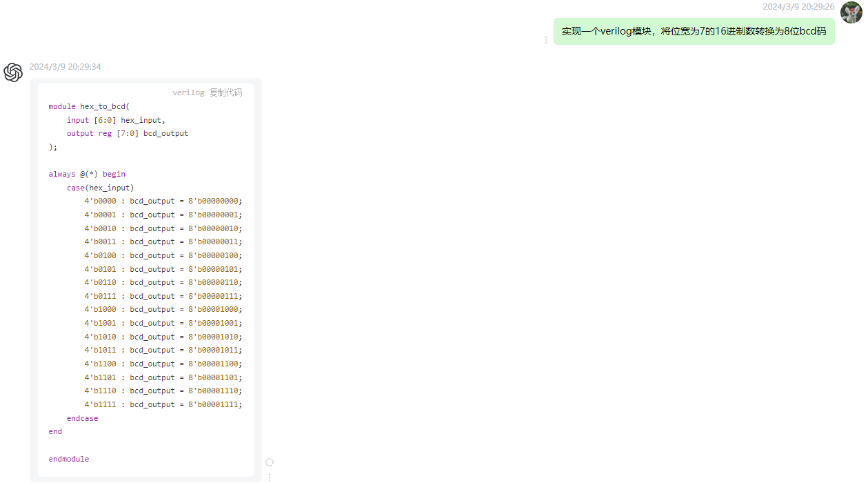Click the 'output reg [7:0] bcd_output' line
Screen dimensions: 868x483
pos(127,133)
